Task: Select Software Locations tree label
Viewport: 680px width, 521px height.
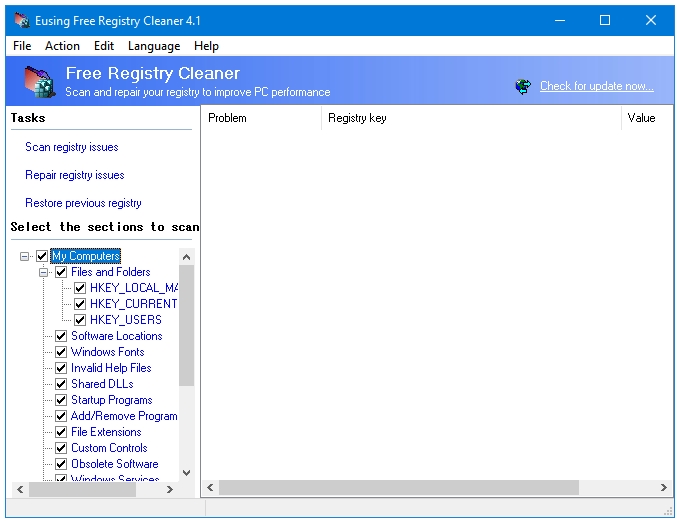Action: (117, 336)
